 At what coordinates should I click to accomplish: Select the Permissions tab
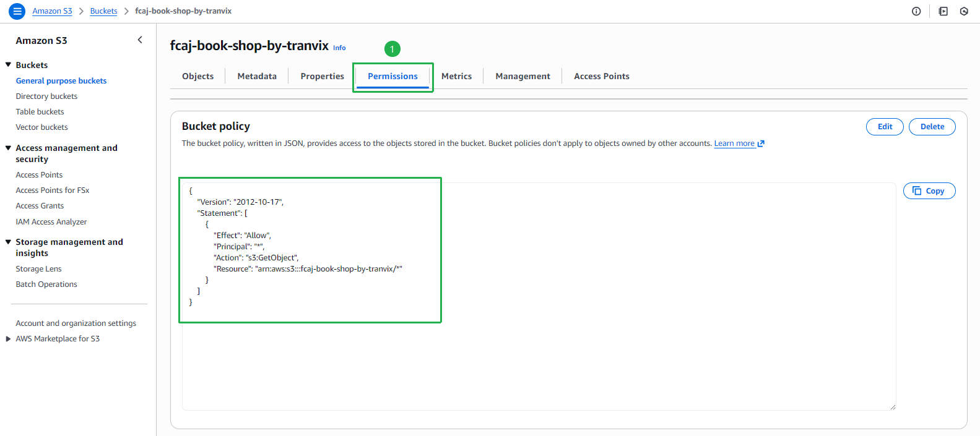tap(392, 76)
